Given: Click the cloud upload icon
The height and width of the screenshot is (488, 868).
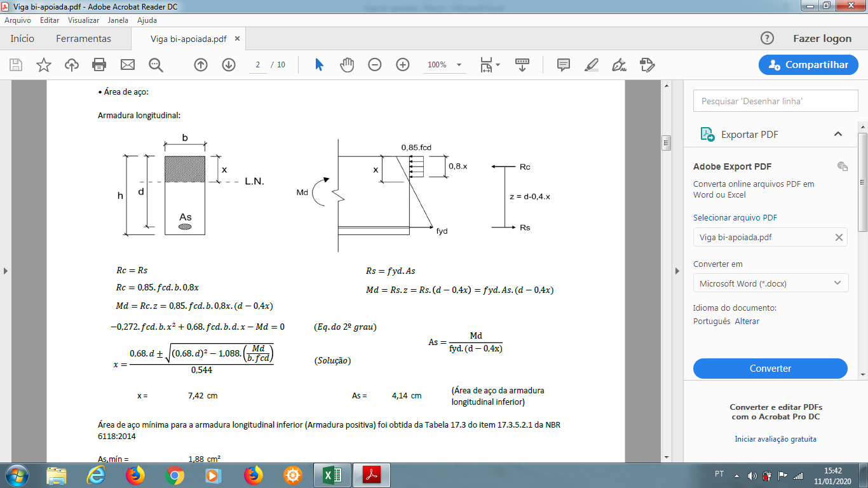Looking at the screenshot, I should click(x=72, y=65).
